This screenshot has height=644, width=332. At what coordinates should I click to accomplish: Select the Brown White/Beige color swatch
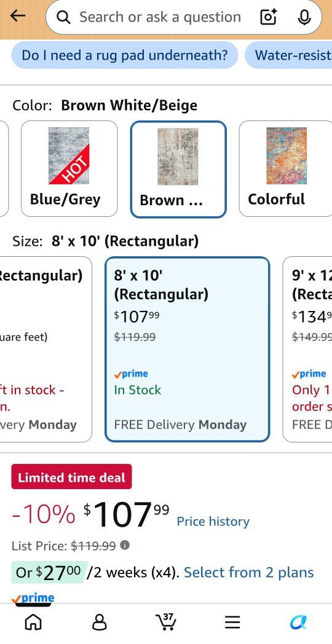pos(178,169)
